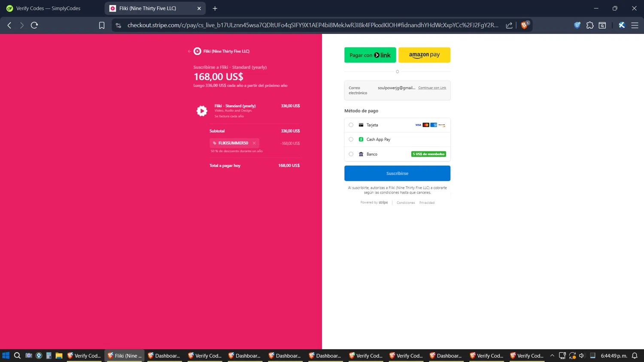
Task: Open File Explorer from the taskbar
Action: [59, 356]
